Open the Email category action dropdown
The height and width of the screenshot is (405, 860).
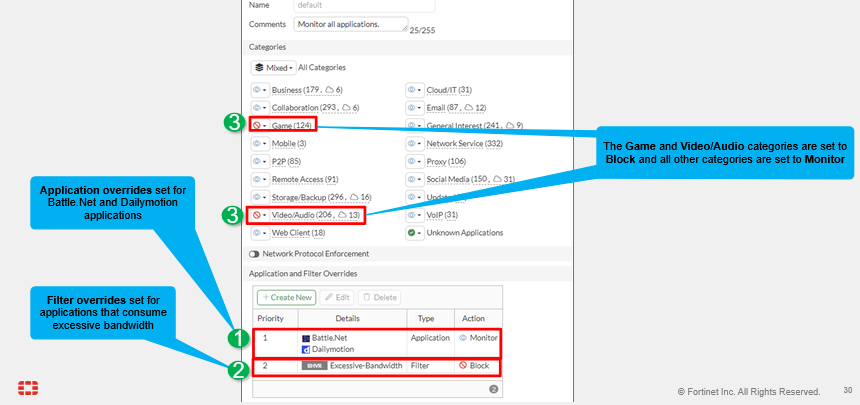pyautogui.click(x=415, y=108)
